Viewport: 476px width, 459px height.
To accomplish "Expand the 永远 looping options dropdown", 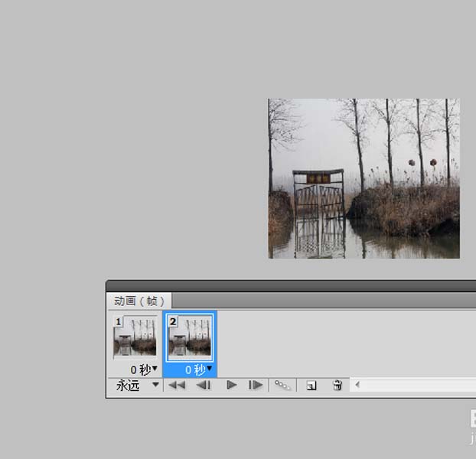I will click(x=135, y=386).
